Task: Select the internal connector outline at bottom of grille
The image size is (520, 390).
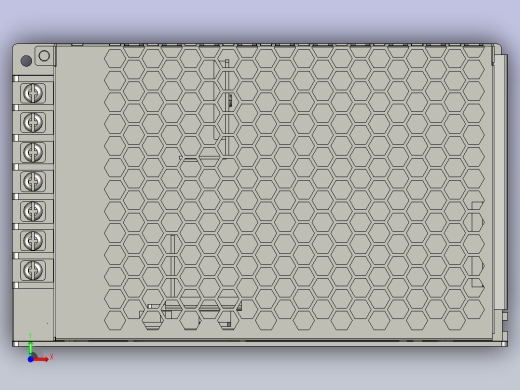Action: [191, 313]
